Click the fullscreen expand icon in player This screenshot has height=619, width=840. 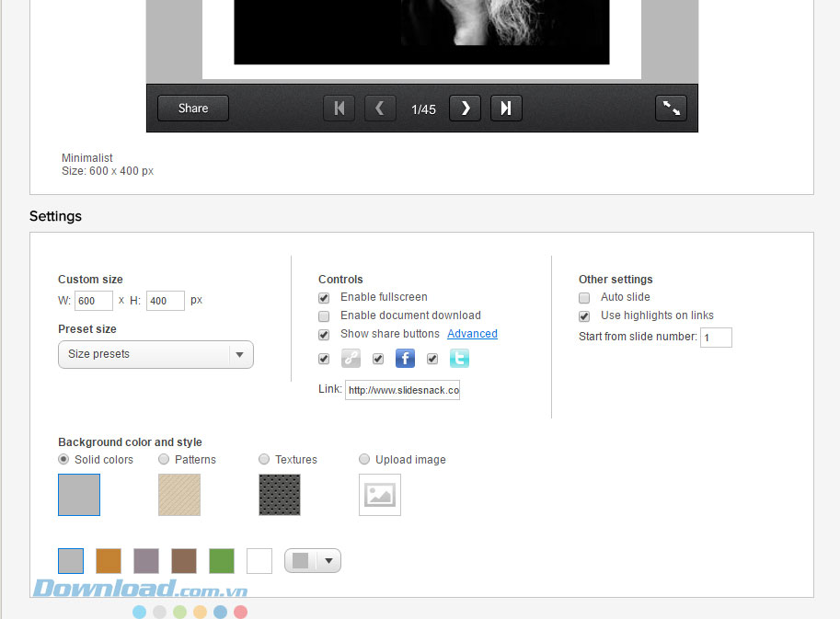(671, 109)
